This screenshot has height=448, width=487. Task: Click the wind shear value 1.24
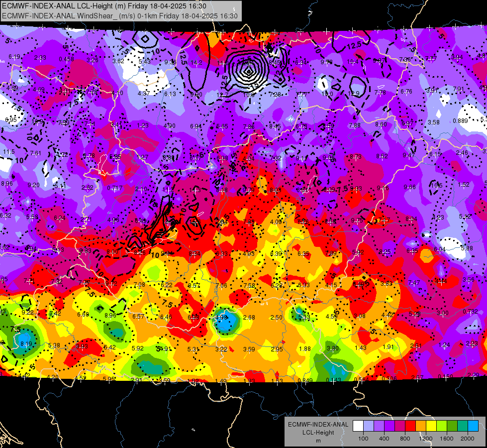(x=444, y=345)
